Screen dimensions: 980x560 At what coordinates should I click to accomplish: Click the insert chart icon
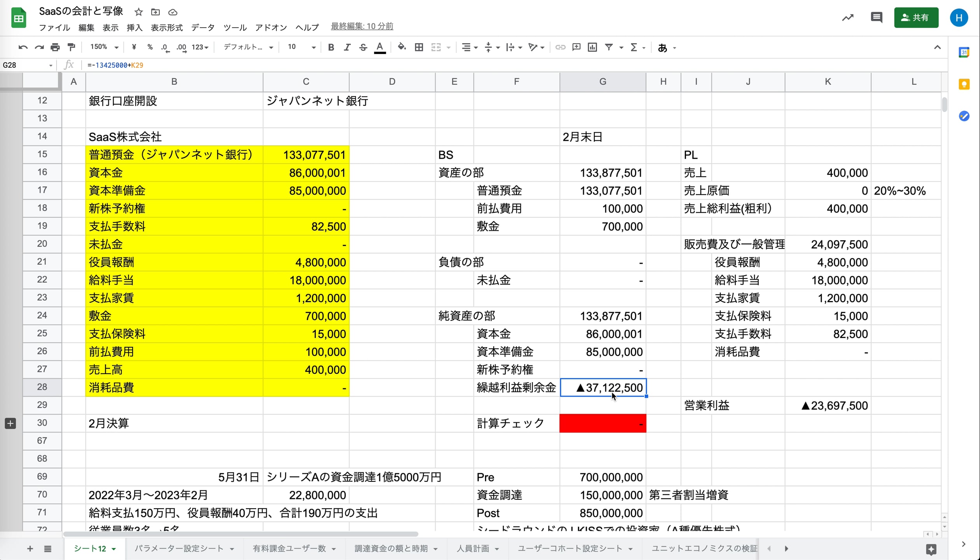(592, 47)
